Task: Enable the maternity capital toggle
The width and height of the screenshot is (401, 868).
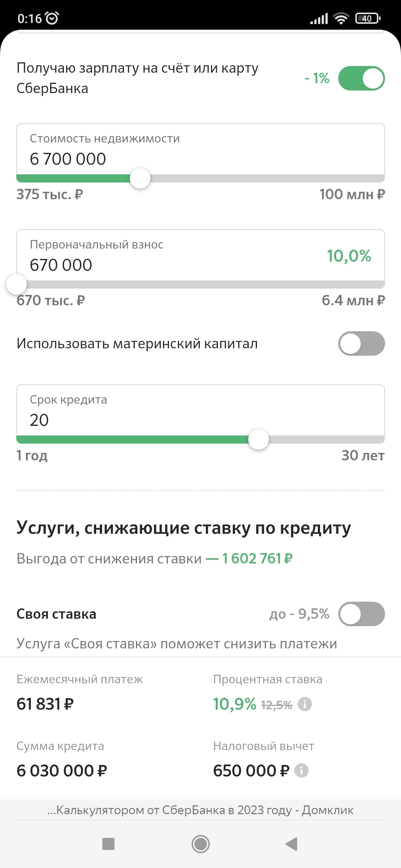Action: coord(361,343)
